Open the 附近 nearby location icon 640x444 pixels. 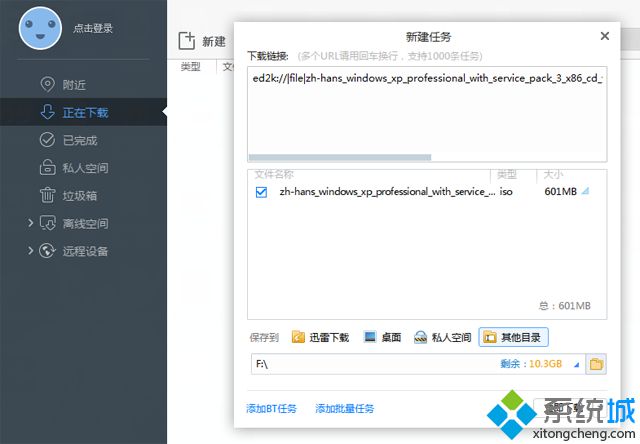pyautogui.click(x=47, y=84)
